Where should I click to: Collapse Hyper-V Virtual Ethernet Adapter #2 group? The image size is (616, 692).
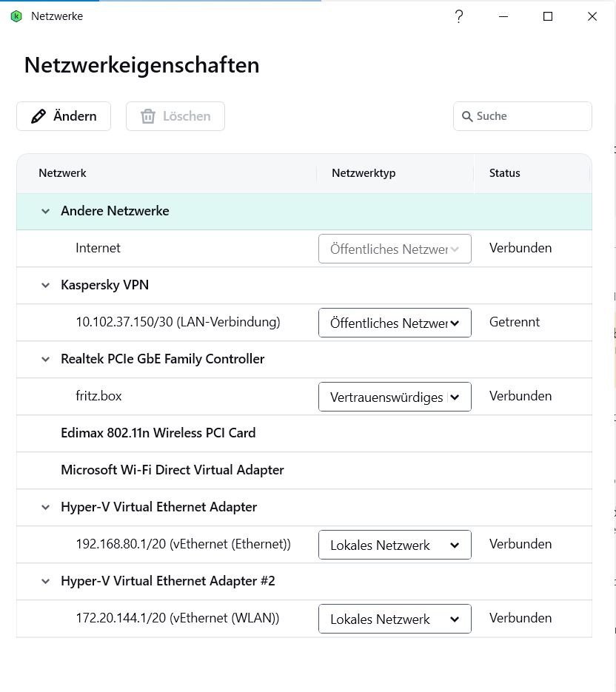[46, 581]
